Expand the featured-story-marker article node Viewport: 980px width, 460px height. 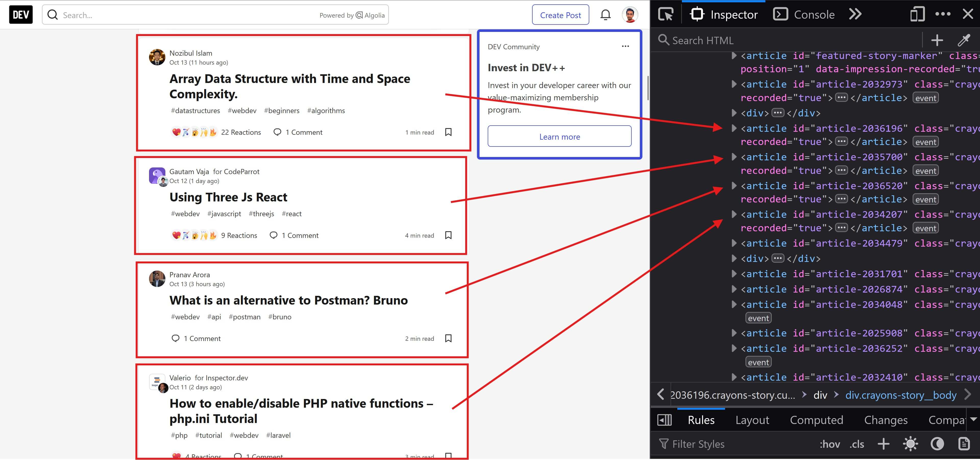coord(734,56)
